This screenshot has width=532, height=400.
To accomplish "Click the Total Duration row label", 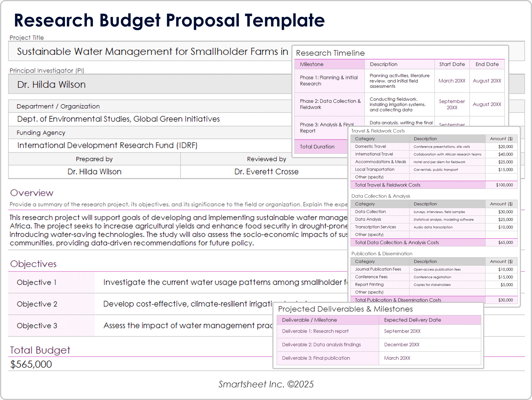I will coord(317,147).
